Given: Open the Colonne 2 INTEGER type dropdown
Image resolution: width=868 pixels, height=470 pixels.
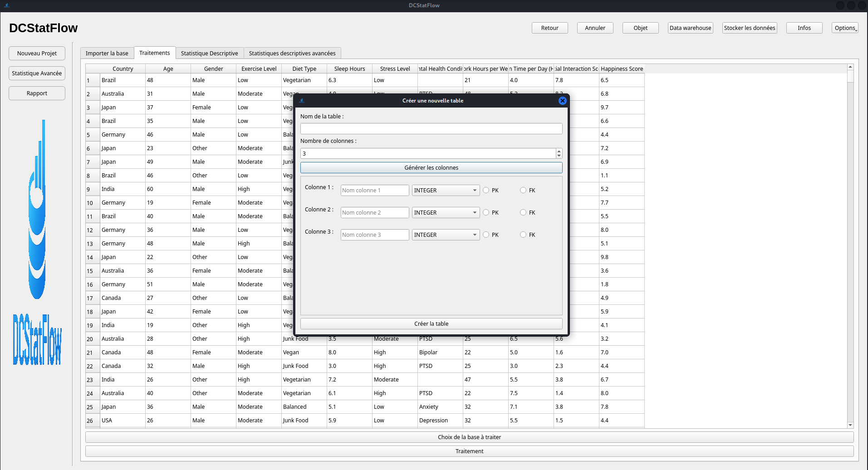Looking at the screenshot, I should [x=445, y=213].
